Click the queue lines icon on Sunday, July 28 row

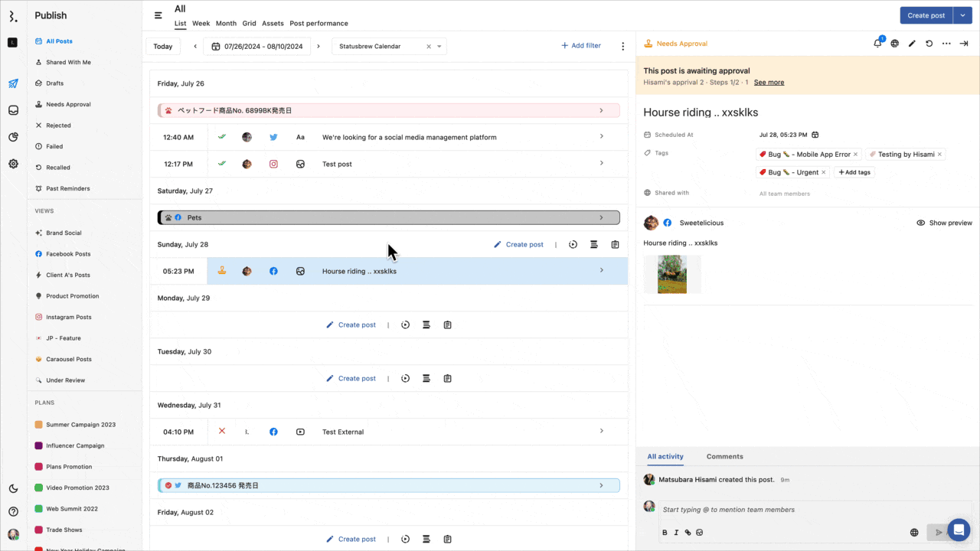pos(593,245)
